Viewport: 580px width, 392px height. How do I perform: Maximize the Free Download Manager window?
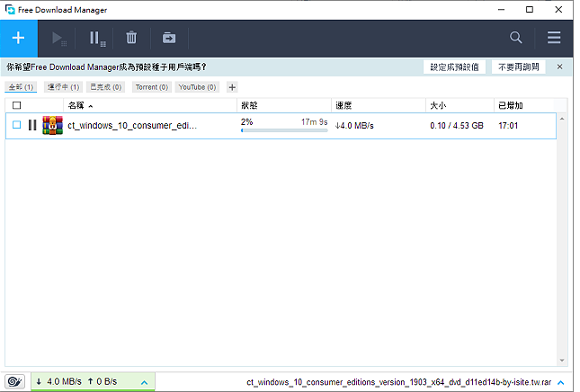pos(530,10)
